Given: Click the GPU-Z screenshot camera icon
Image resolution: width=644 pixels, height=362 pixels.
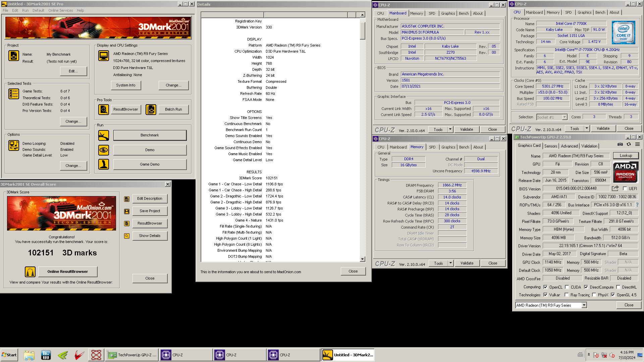Looking at the screenshot, I should (620, 144).
